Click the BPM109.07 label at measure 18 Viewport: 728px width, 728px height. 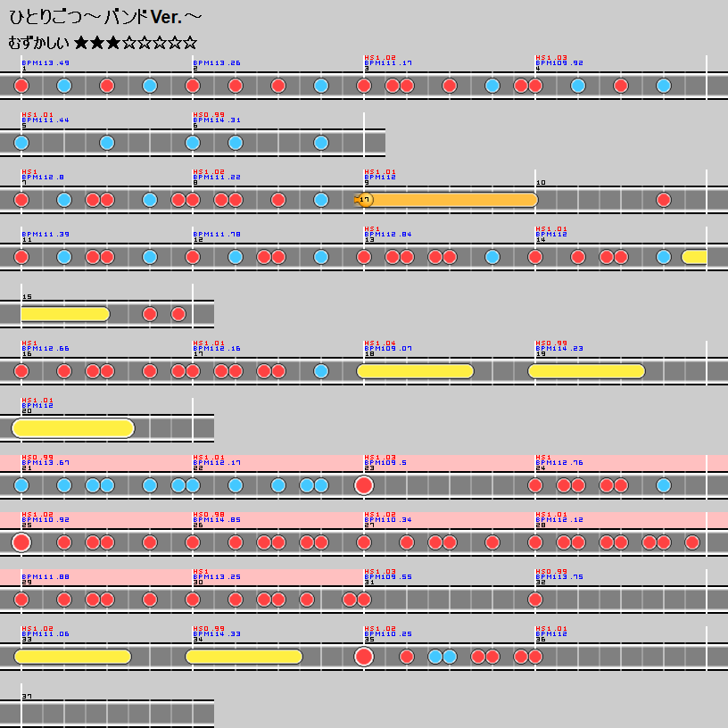(x=388, y=349)
